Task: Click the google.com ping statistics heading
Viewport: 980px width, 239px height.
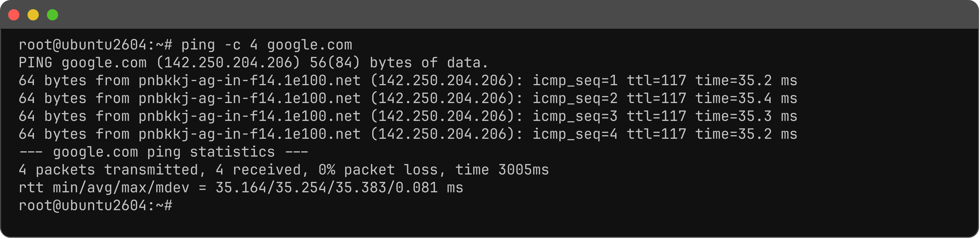Action: (164, 152)
